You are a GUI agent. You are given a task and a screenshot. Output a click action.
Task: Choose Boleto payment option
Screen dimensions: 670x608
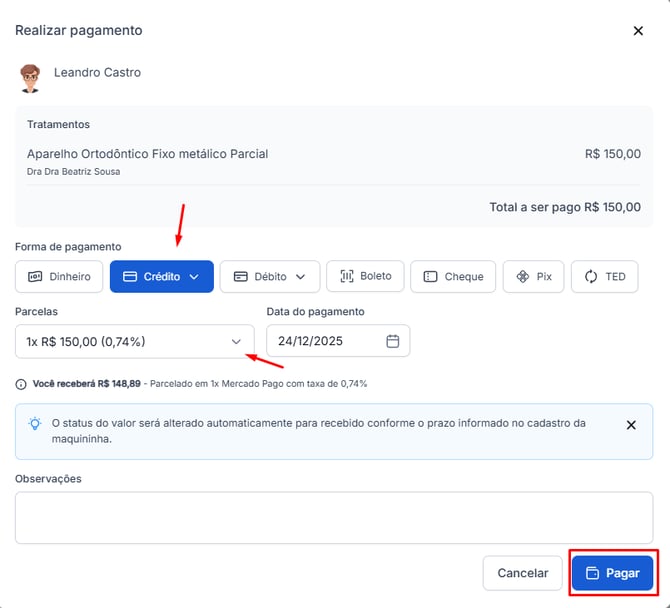point(366,276)
